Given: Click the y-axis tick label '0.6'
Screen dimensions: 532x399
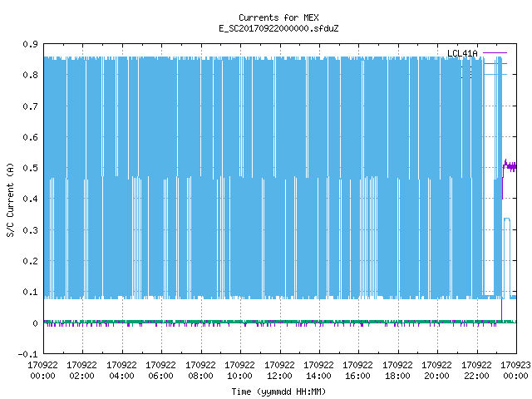Looking at the screenshot, I should click(x=30, y=137).
